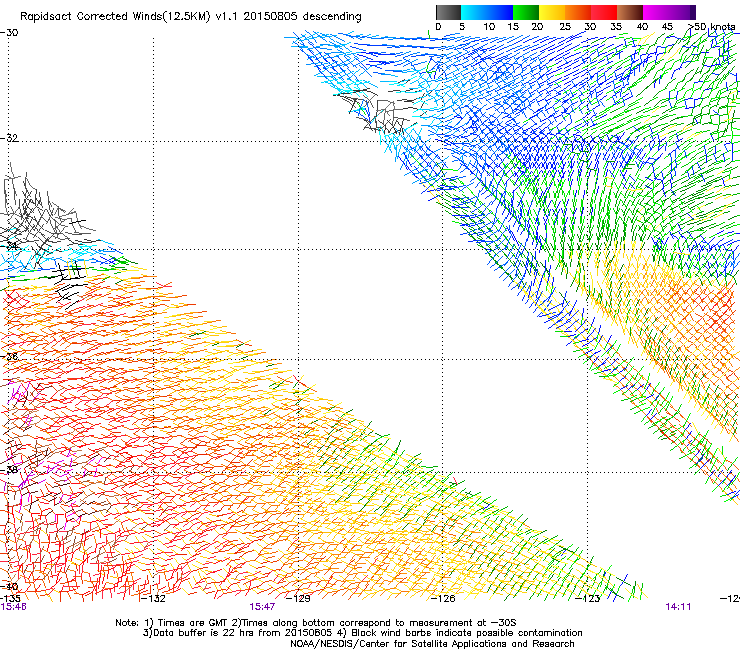Click the '10' label under the color bar

(x=489, y=27)
